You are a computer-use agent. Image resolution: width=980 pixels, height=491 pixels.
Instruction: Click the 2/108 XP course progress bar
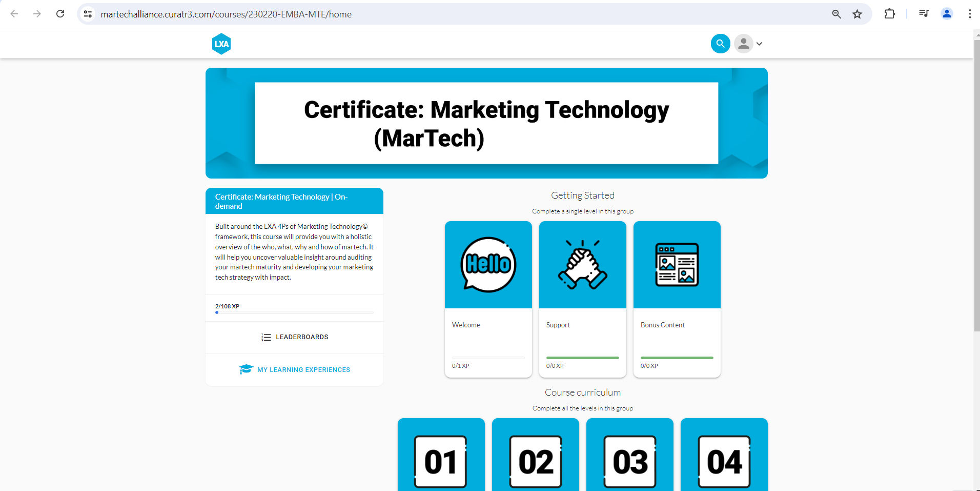click(294, 312)
